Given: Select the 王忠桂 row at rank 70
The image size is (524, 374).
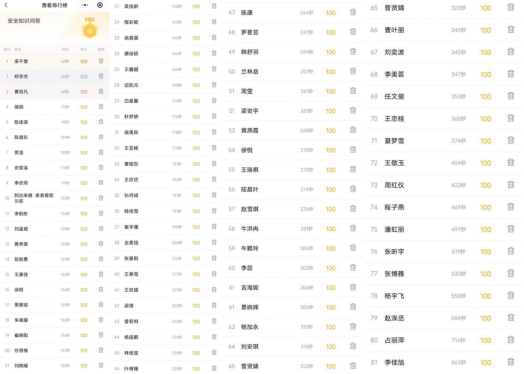Looking at the screenshot, I should pos(443,119).
